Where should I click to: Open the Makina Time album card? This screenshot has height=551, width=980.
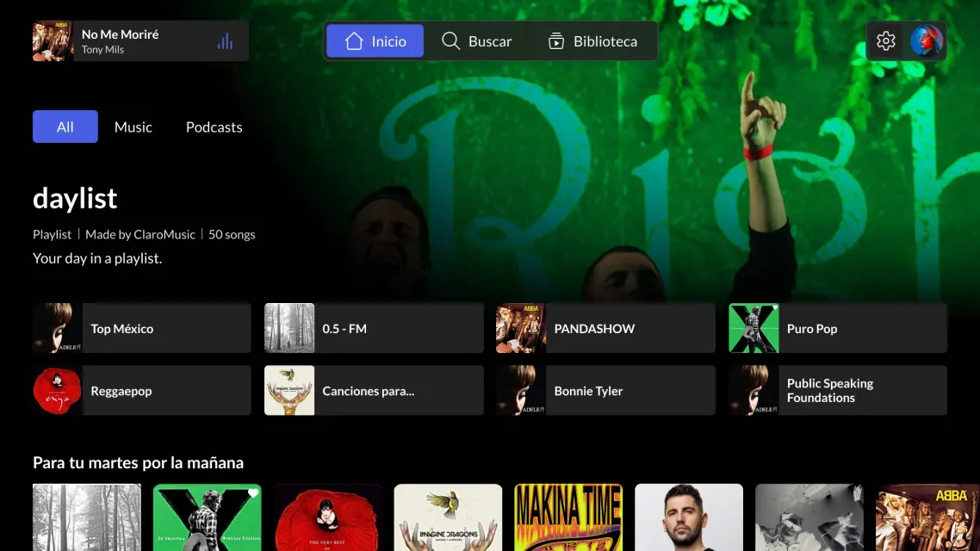568,517
